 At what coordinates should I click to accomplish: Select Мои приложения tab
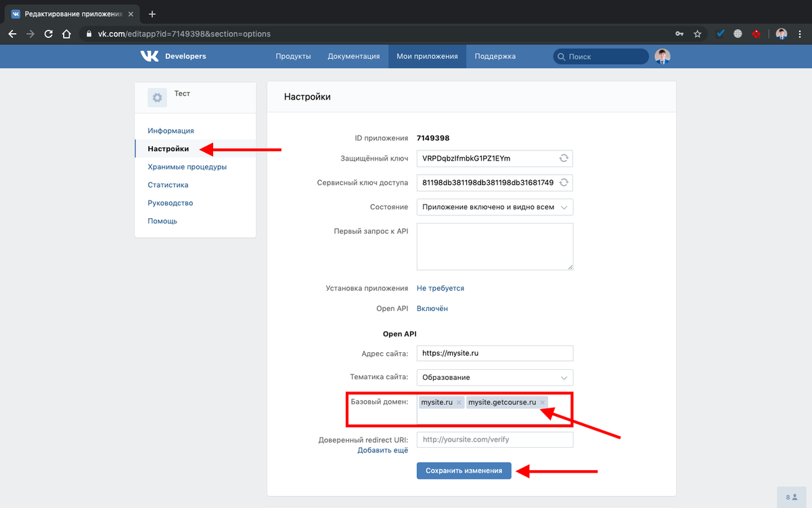tap(427, 56)
